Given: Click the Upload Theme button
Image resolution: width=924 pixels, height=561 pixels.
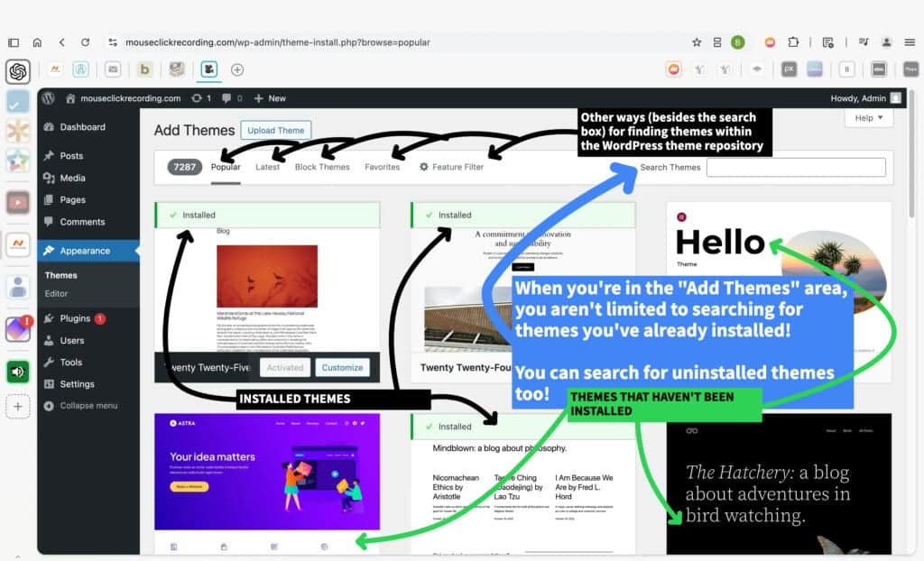Looking at the screenshot, I should 275,130.
